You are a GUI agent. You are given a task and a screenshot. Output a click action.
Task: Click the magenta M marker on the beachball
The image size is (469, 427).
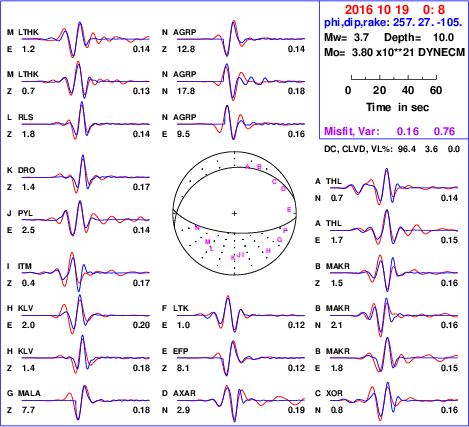(x=207, y=242)
